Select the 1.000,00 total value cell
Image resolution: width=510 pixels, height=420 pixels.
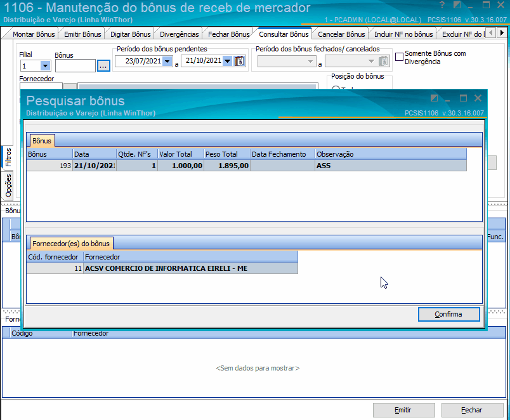coord(181,166)
